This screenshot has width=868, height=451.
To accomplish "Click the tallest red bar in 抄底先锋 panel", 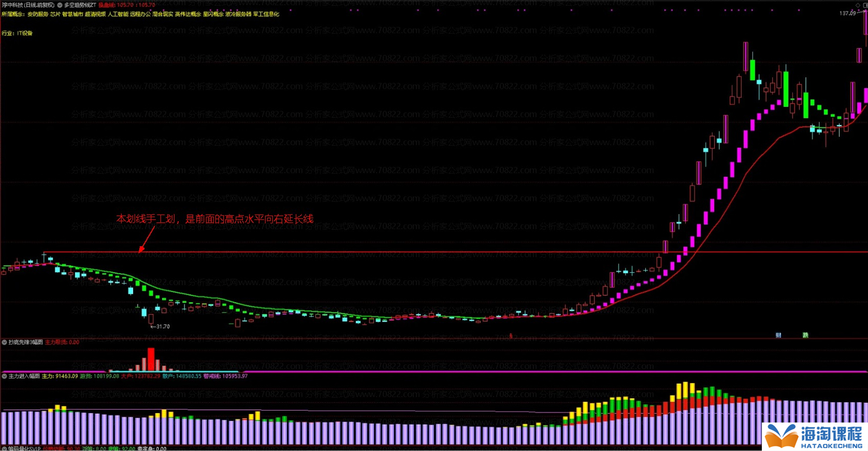I will coord(151,359).
